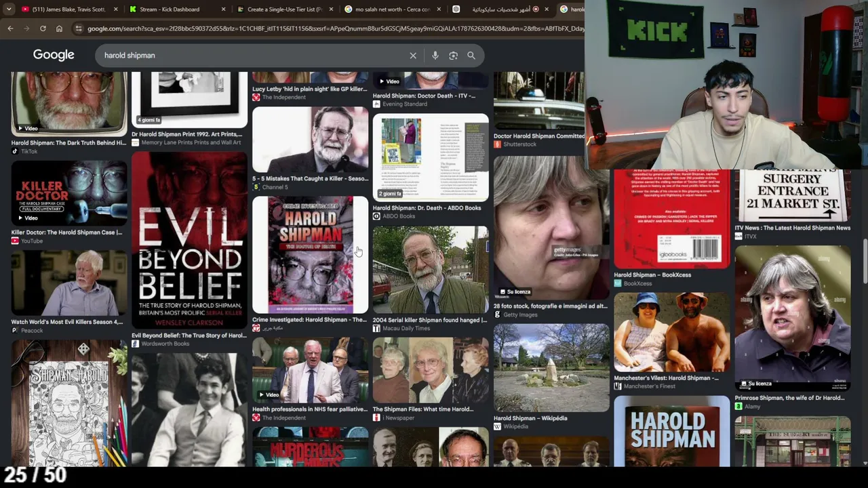This screenshot has height=488, width=868.
Task: Click the Memory Lane Prints source icon
Action: pos(136,142)
